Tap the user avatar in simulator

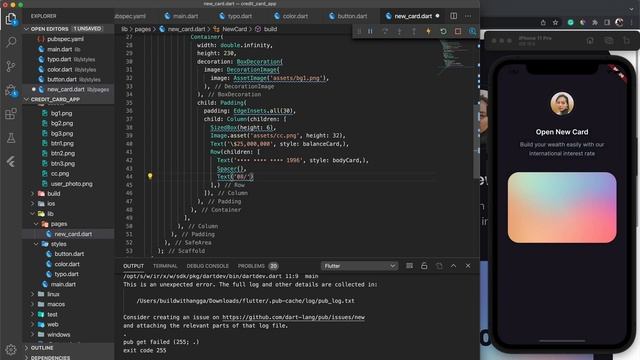coord(562,104)
